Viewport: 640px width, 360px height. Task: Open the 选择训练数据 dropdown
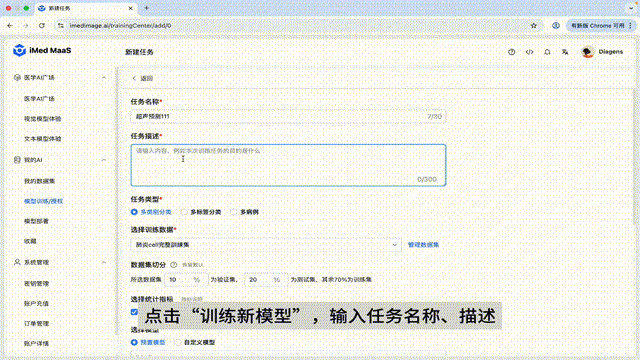[266, 245]
